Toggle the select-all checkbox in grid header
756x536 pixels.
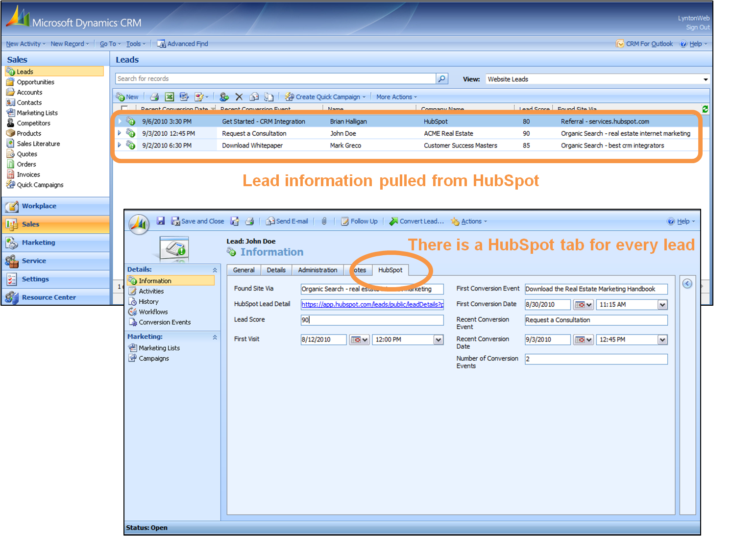[124, 109]
